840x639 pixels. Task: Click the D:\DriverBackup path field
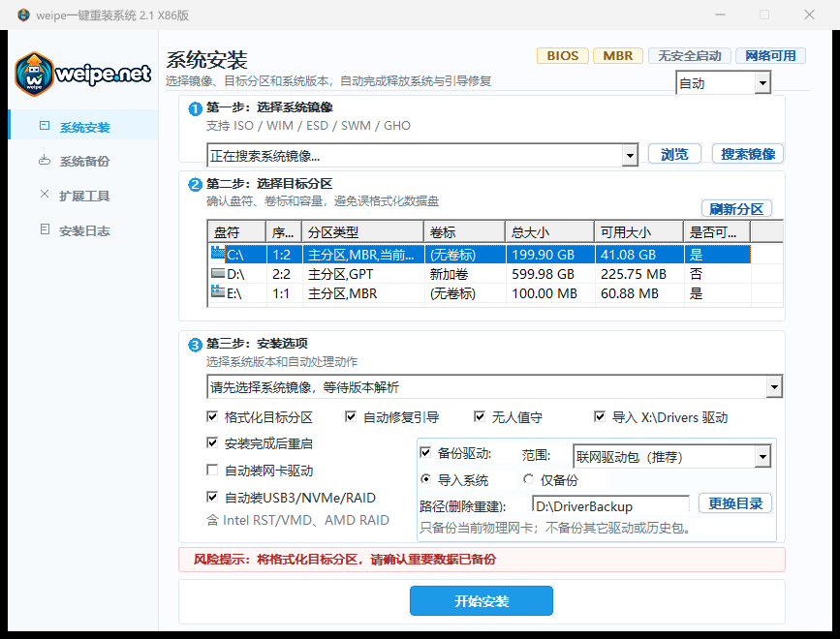coord(611,505)
